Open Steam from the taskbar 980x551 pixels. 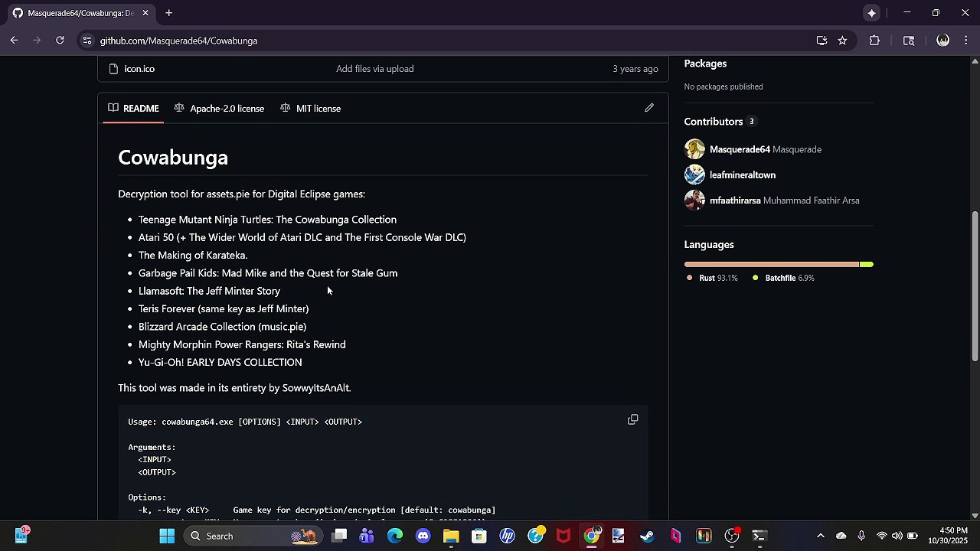tap(647, 536)
